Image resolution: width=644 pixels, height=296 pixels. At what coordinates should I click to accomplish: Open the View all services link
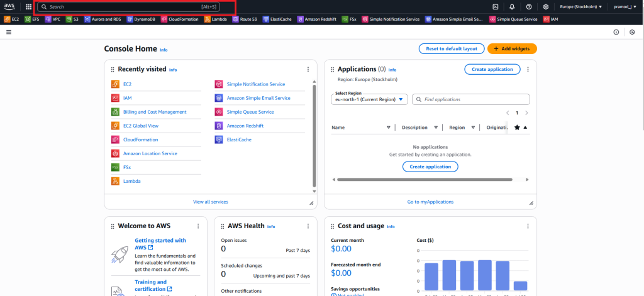tap(210, 202)
